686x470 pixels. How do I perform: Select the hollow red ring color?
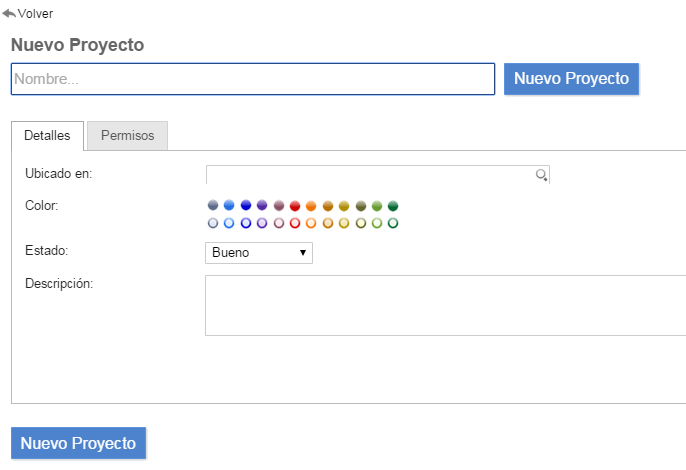click(x=295, y=223)
